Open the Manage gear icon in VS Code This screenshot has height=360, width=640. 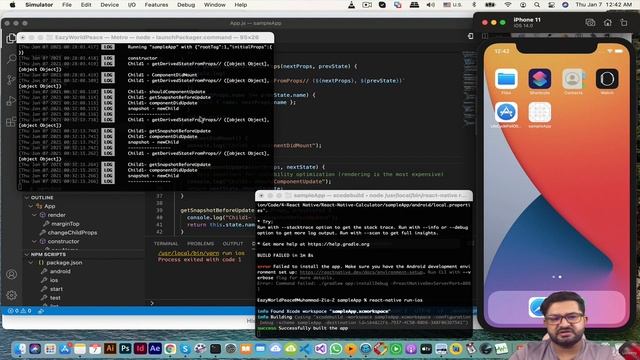pos(11,295)
